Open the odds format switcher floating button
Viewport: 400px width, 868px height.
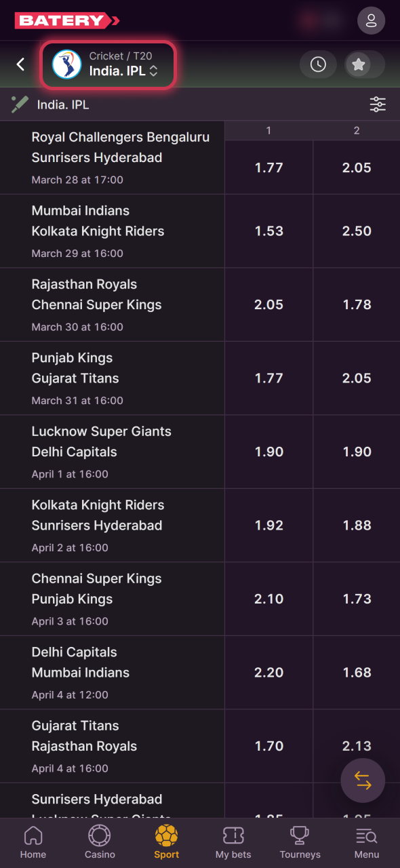[363, 781]
